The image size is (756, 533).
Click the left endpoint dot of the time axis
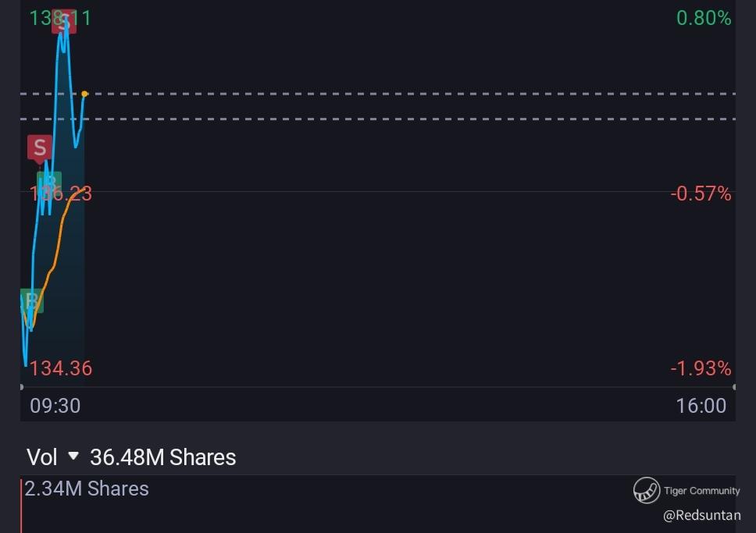(x=21, y=387)
